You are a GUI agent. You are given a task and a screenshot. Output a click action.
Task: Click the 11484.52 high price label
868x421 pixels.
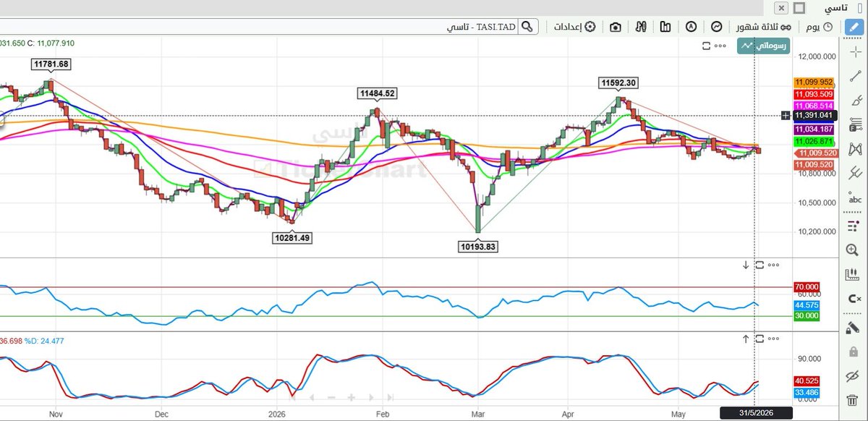pos(377,93)
